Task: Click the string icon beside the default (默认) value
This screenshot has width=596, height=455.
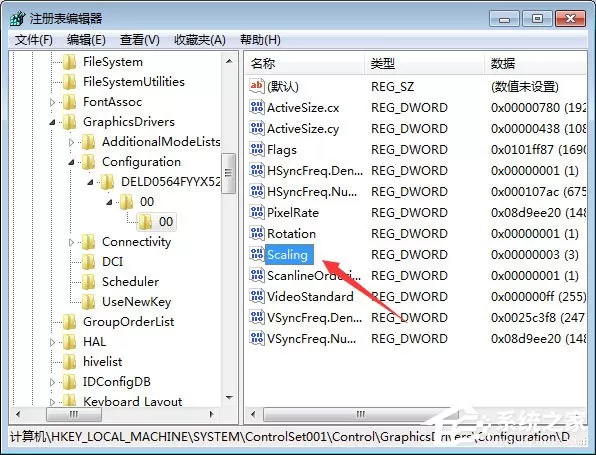Action: tap(257, 86)
